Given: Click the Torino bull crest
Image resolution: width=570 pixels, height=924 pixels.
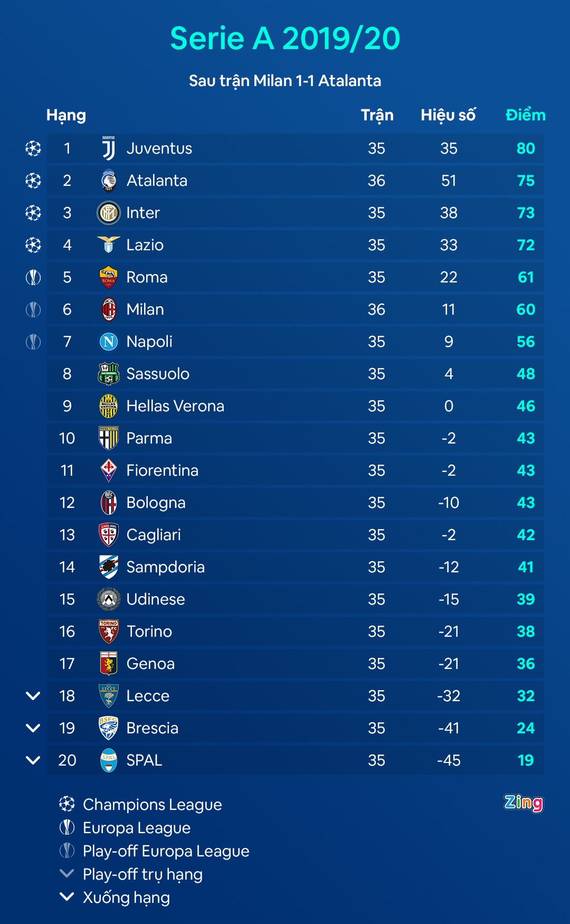Looking at the screenshot, I should (109, 631).
